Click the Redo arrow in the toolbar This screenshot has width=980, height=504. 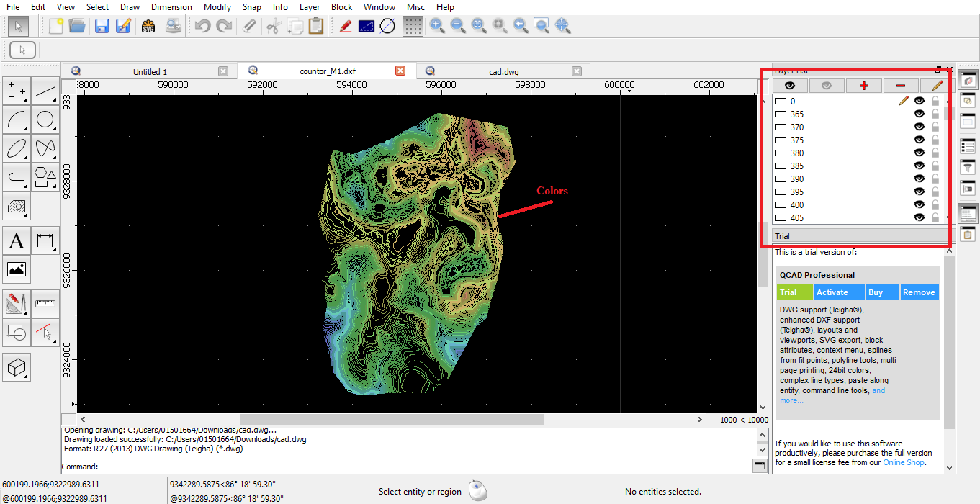[224, 27]
